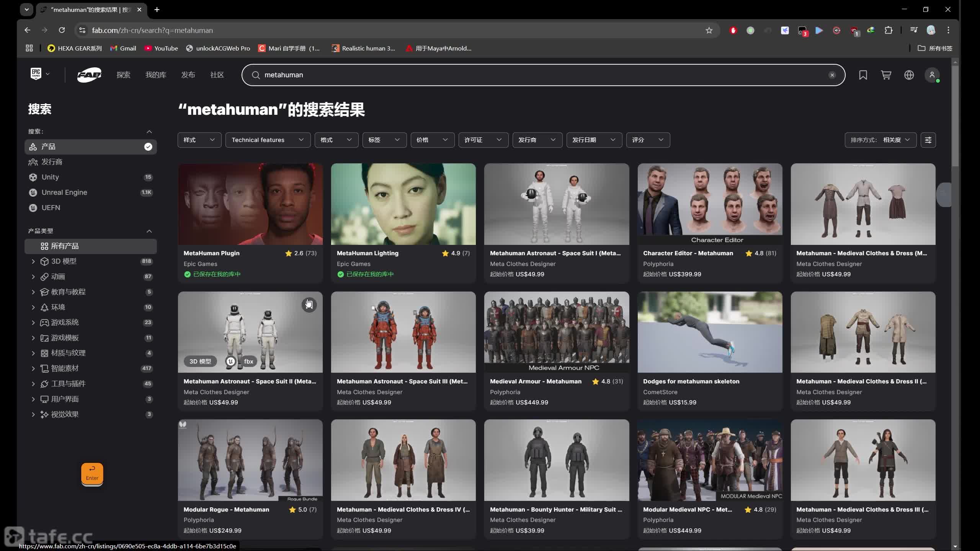
Task: Go back to previous page
Action: (x=27, y=30)
